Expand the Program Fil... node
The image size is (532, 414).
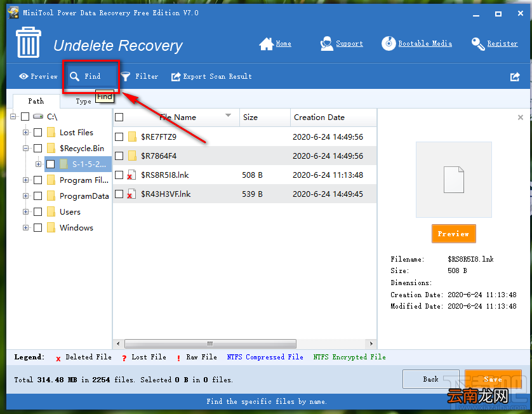pyautogui.click(x=25, y=180)
